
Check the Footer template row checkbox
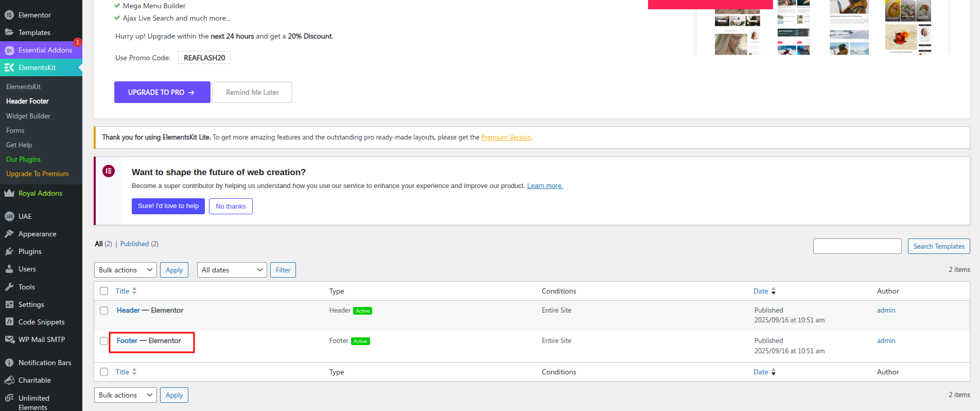coord(104,341)
